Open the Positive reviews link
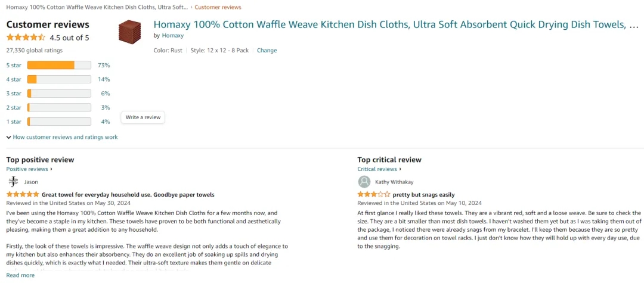Viewport: 644px width, 283px height. [x=29, y=169]
